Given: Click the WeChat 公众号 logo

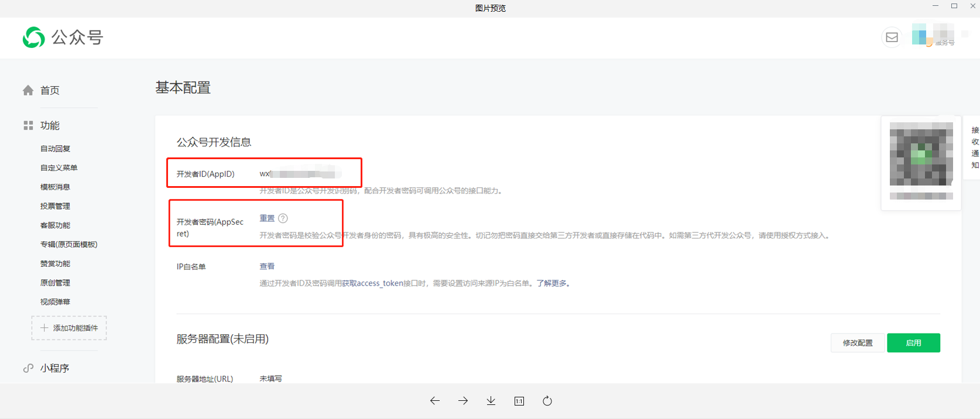Looking at the screenshot, I should (63, 37).
